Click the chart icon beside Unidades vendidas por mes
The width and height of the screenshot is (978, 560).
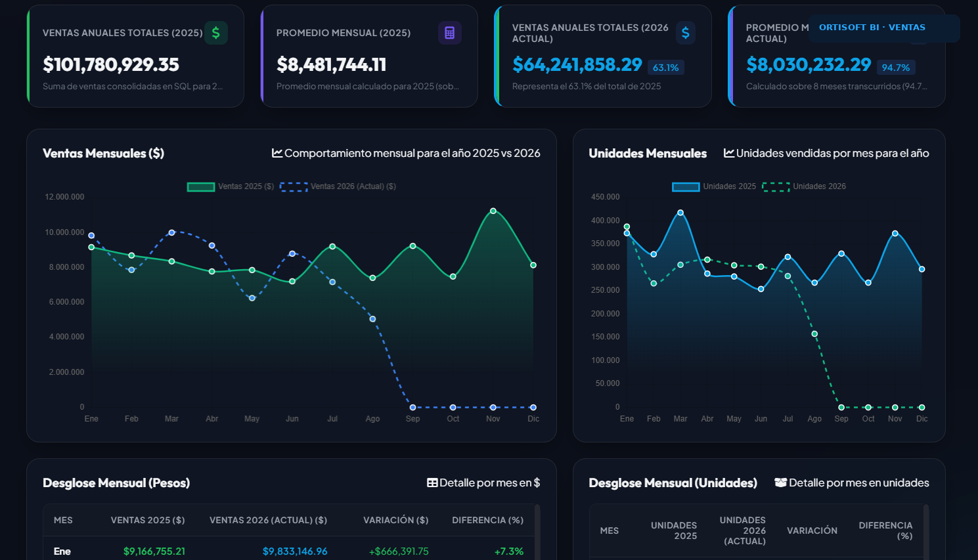coord(729,153)
